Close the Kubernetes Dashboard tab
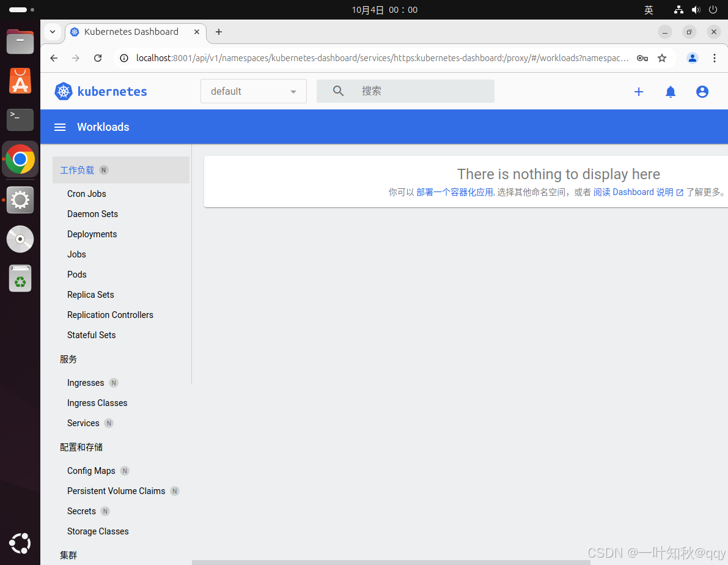Viewport: 728px width, 565px height. tap(197, 32)
